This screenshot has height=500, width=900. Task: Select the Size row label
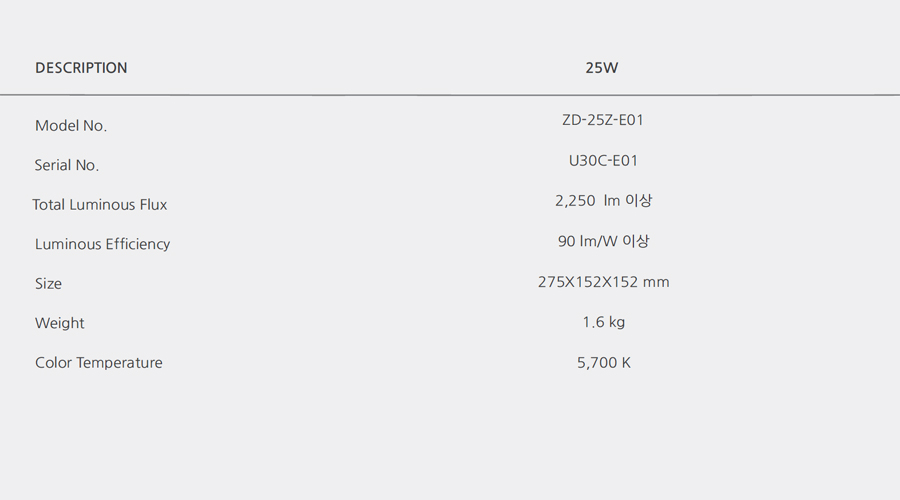tap(48, 284)
